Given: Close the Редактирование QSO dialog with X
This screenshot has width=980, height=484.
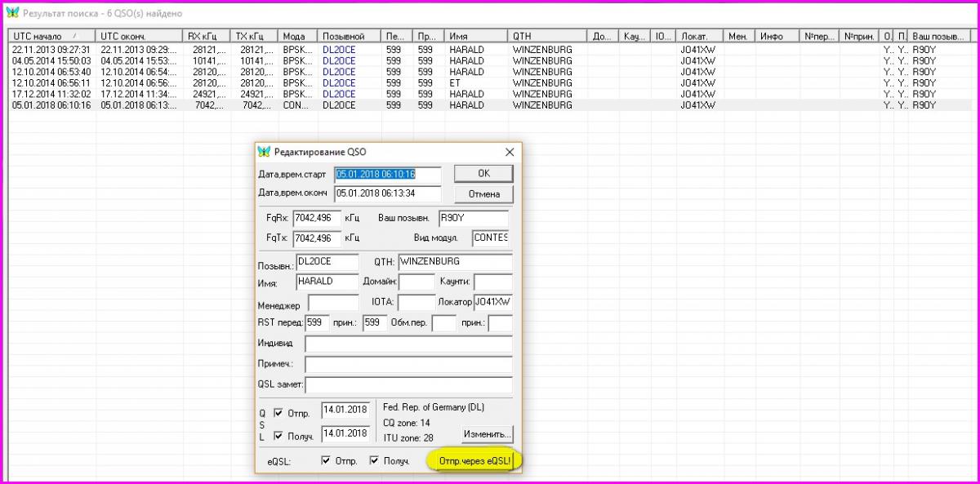Looking at the screenshot, I should click(510, 152).
